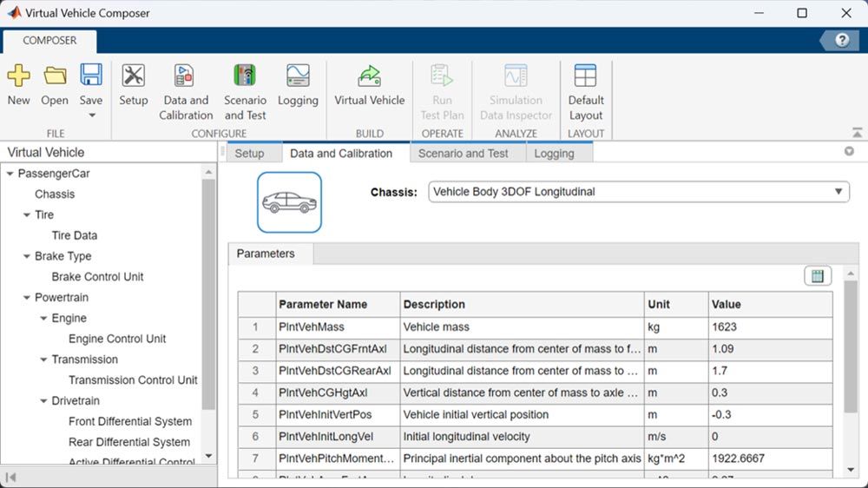The height and width of the screenshot is (488, 868).
Task: Open help with the question mark icon
Action: point(842,40)
